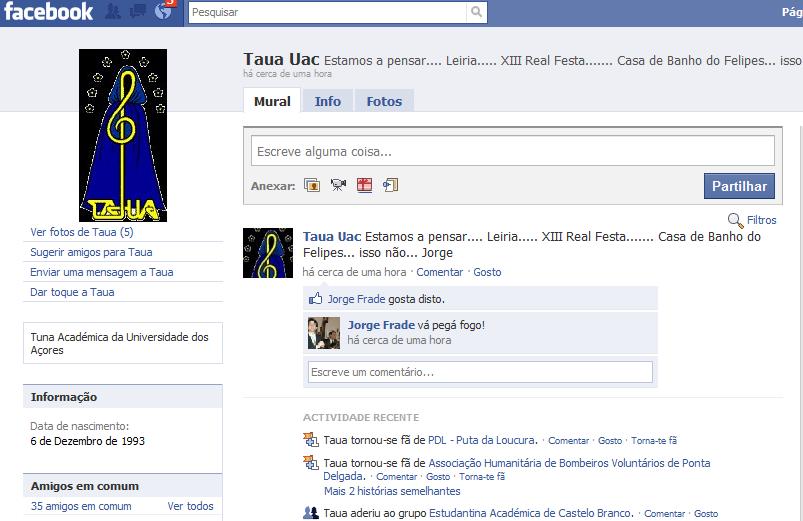Click Gosto on the PDL activity
The image size is (803, 521).
610,441
